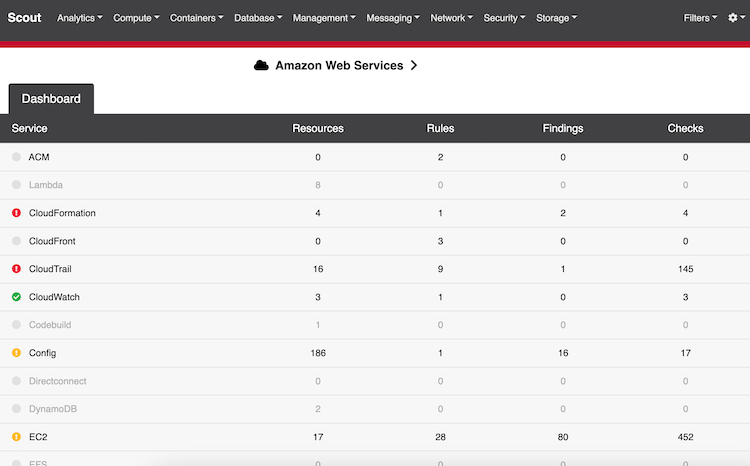
Task: Open the Filters dropdown
Action: 700,18
